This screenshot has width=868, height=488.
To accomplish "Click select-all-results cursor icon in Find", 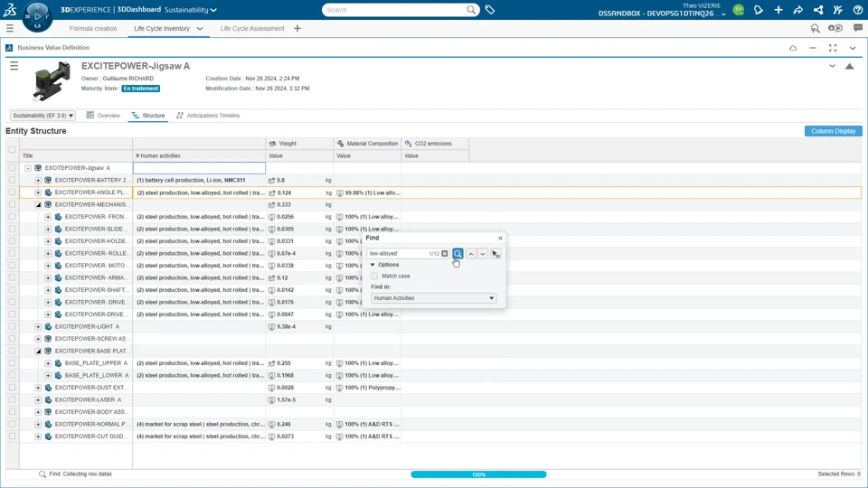I will (x=495, y=253).
